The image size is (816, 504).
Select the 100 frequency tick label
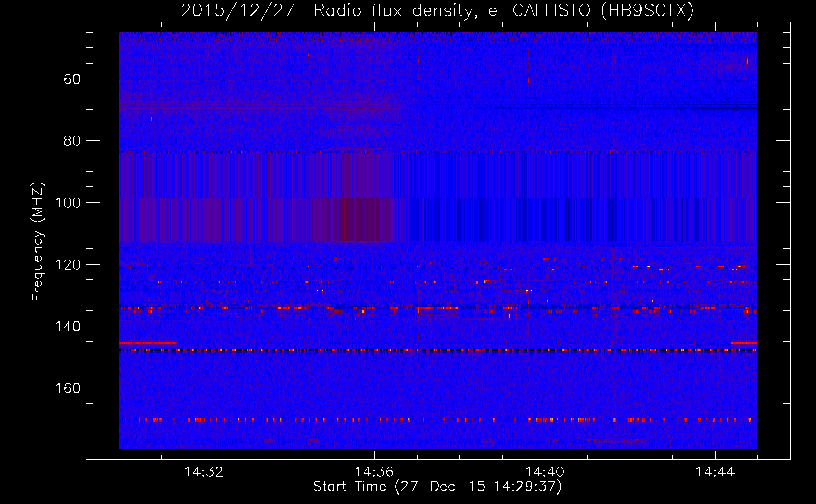(x=68, y=203)
